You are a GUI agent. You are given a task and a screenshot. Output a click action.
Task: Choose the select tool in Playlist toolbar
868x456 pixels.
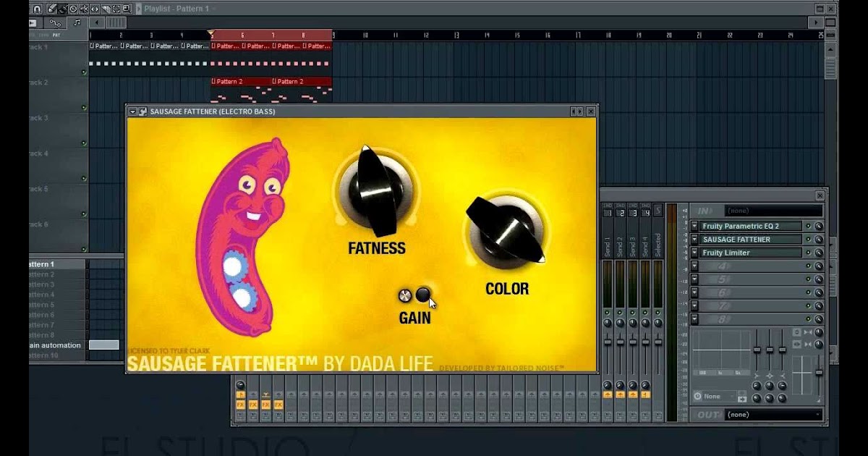tap(116, 9)
